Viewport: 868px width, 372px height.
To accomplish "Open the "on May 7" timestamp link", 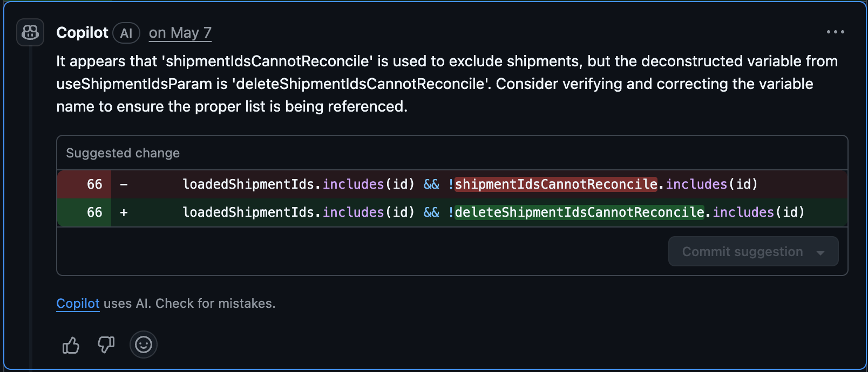I will point(180,33).
